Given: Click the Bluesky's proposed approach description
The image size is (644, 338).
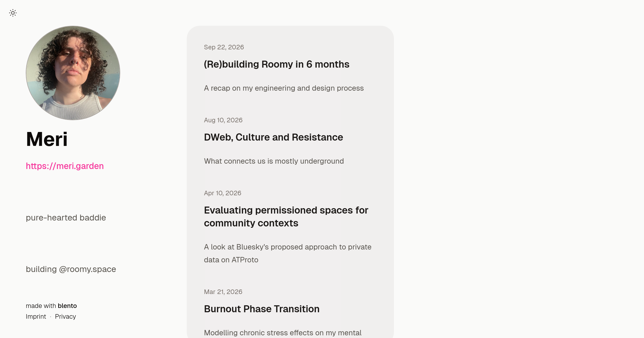Looking at the screenshot, I should click(x=288, y=253).
